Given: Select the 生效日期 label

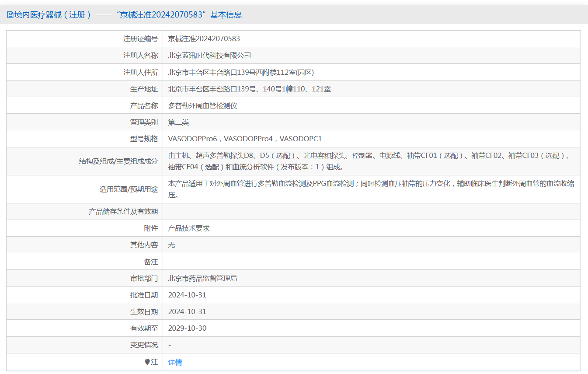Looking at the screenshot, I should coord(144,311).
